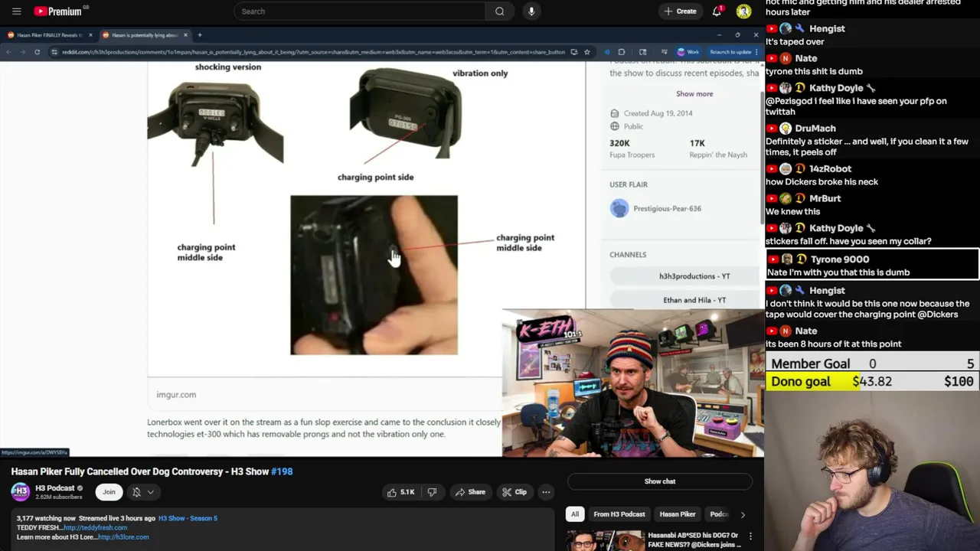Select the 'All' filter chip
This screenshot has width=980, height=551.
pyautogui.click(x=575, y=514)
